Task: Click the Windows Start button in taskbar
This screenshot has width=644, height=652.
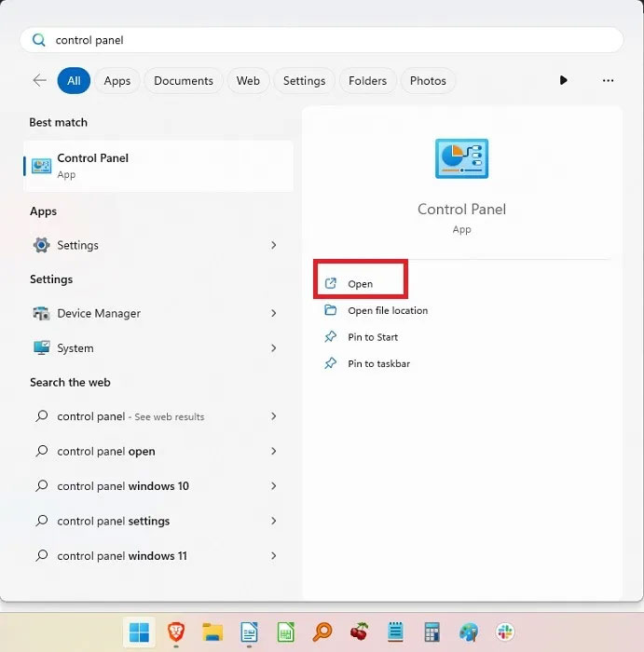Action: (140, 632)
